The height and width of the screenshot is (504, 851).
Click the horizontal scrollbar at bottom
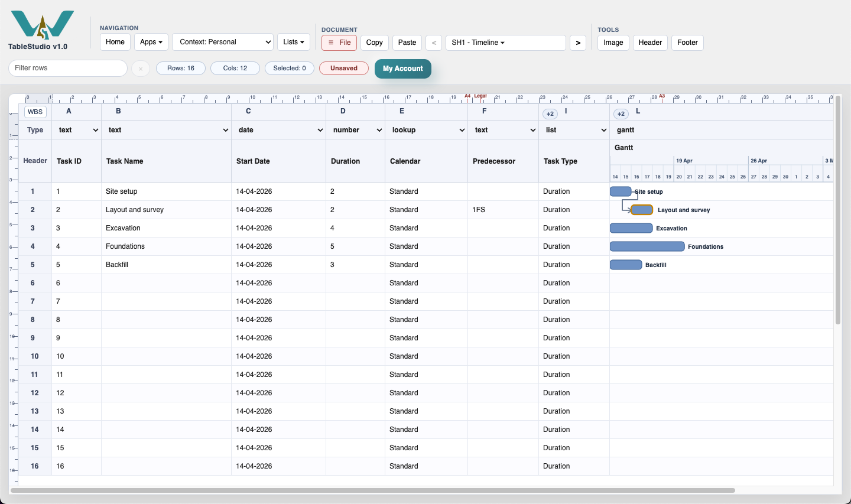click(373, 490)
